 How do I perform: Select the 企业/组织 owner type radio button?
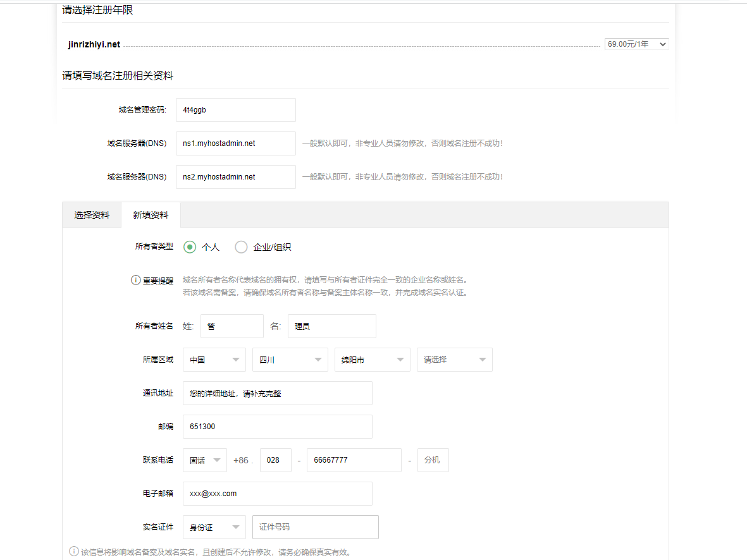pos(241,247)
